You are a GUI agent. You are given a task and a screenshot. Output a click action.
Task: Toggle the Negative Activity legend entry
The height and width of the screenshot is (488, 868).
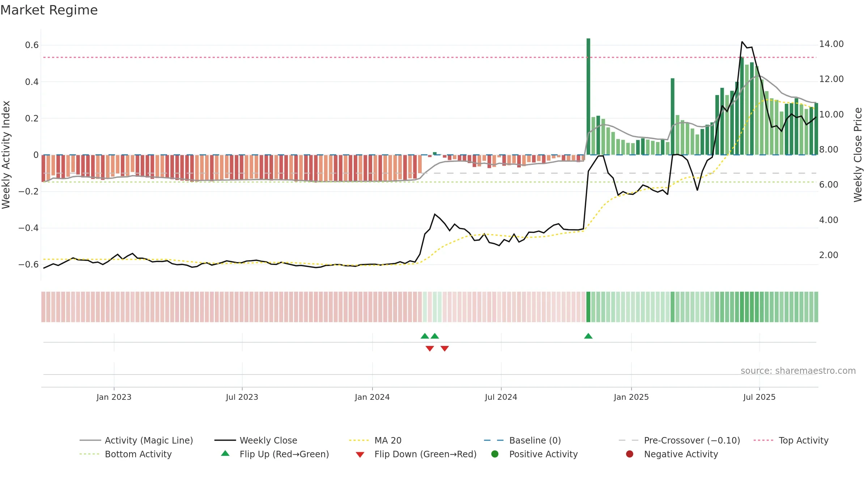(x=672, y=454)
